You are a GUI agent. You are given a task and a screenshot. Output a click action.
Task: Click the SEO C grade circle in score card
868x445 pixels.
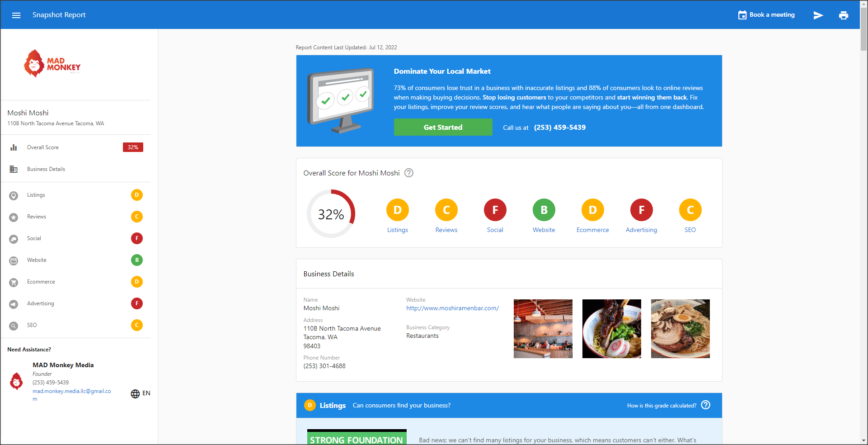coord(690,210)
